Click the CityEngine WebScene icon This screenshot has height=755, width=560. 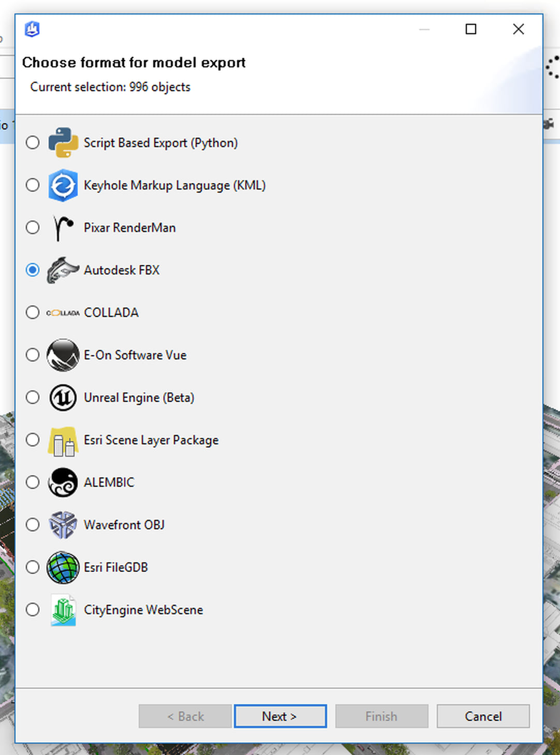(x=63, y=610)
